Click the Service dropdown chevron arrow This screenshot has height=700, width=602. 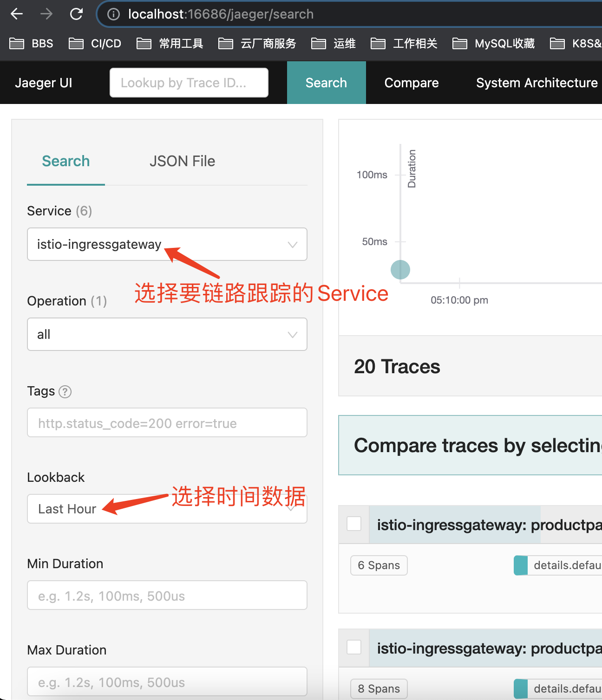coord(293,245)
